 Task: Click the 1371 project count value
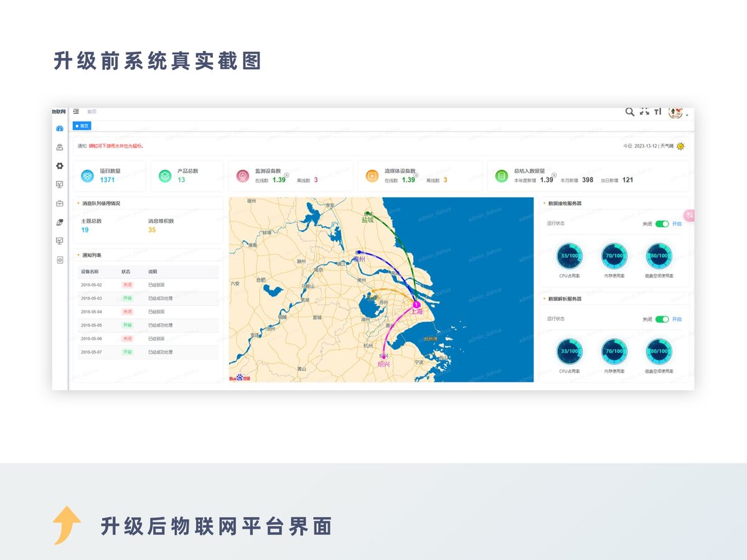tap(107, 180)
